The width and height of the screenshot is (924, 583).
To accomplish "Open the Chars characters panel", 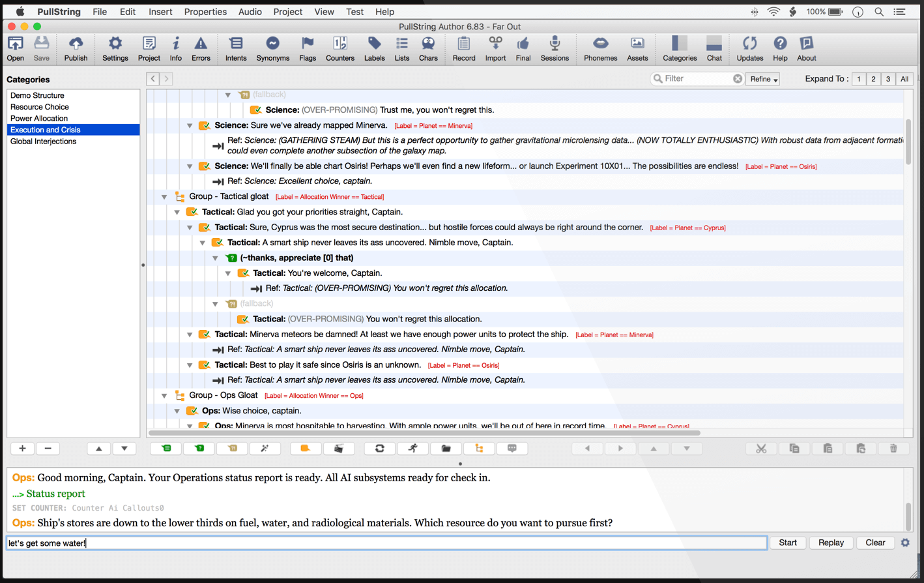I will pos(428,48).
